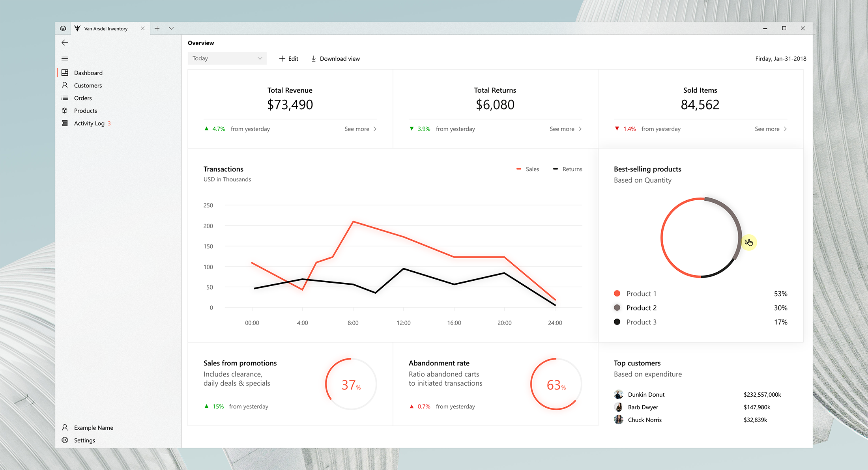Click the Example Name account icon
This screenshot has height=470, width=868.
click(65, 427)
